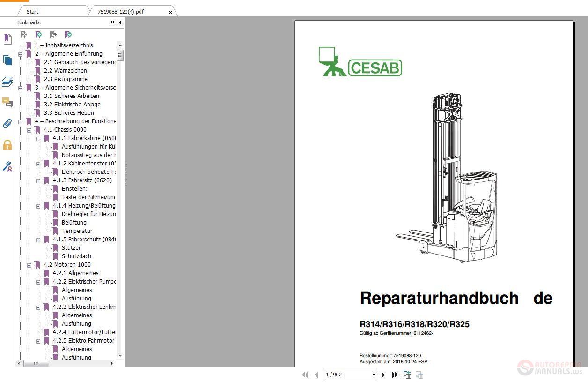
Task: Open bookmark 1 – Inhaltsverzeichnis
Action: 64,45
